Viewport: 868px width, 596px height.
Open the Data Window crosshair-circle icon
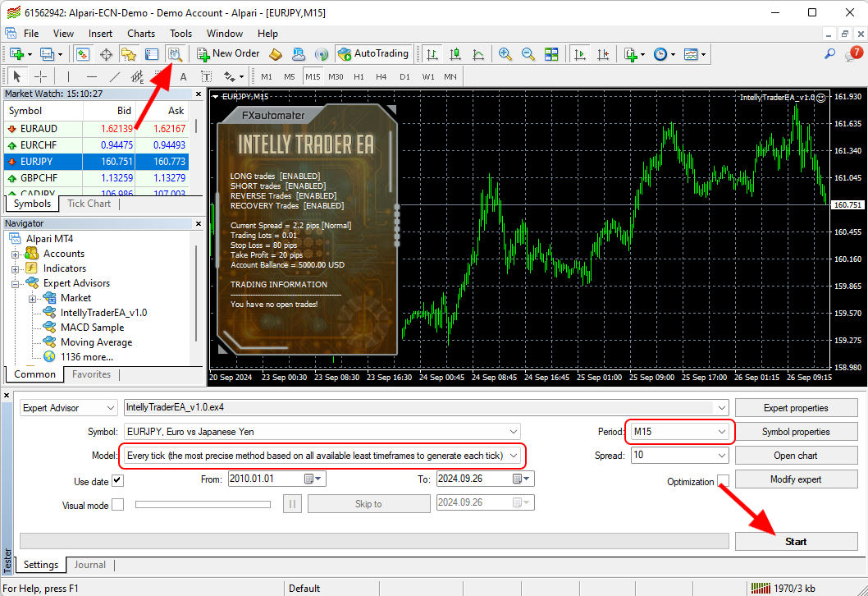click(x=107, y=53)
